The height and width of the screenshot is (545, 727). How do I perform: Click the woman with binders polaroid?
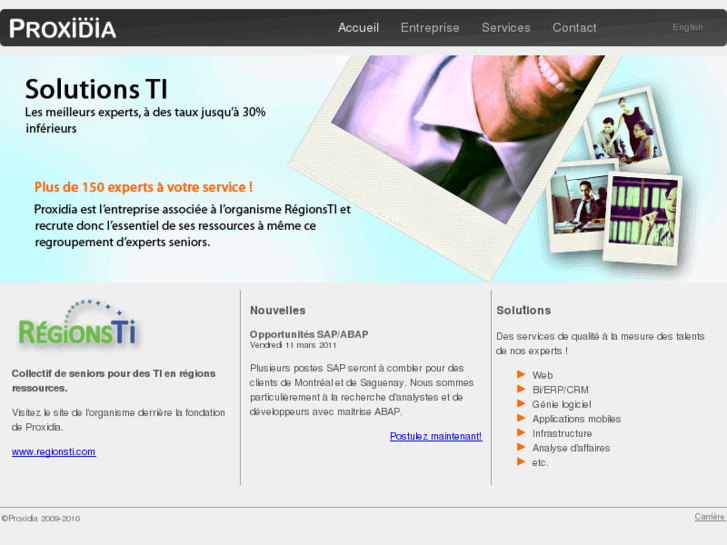(642, 218)
